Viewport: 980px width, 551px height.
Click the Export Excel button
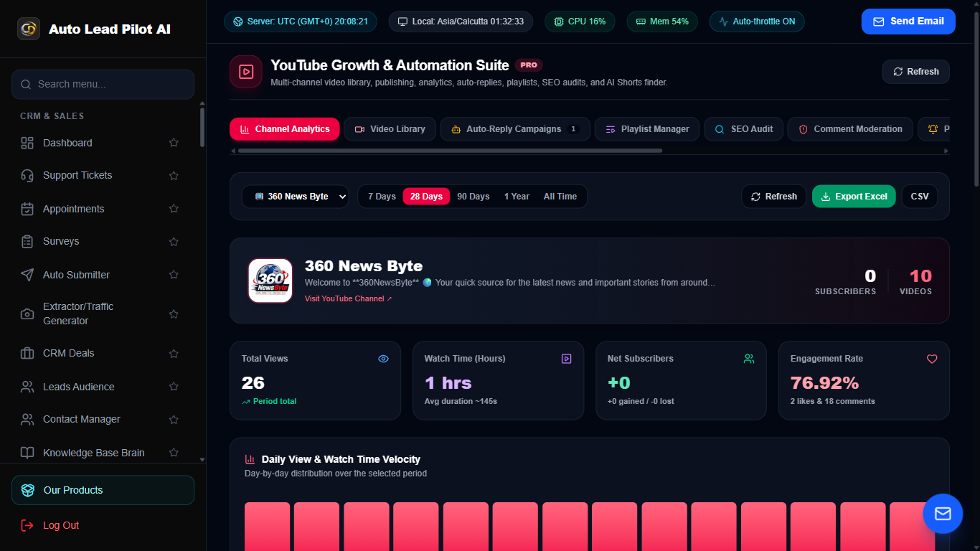[854, 197]
